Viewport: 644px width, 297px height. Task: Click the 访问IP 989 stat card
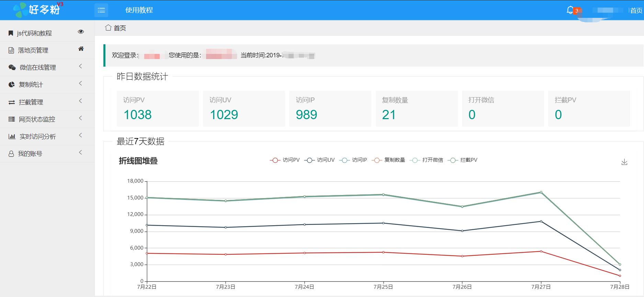coord(330,108)
